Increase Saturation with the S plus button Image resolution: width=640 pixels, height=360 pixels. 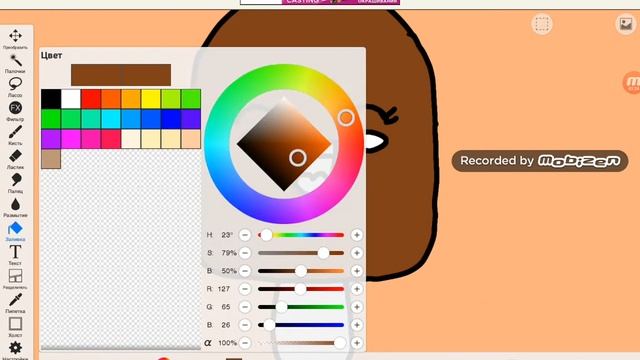[357, 253]
